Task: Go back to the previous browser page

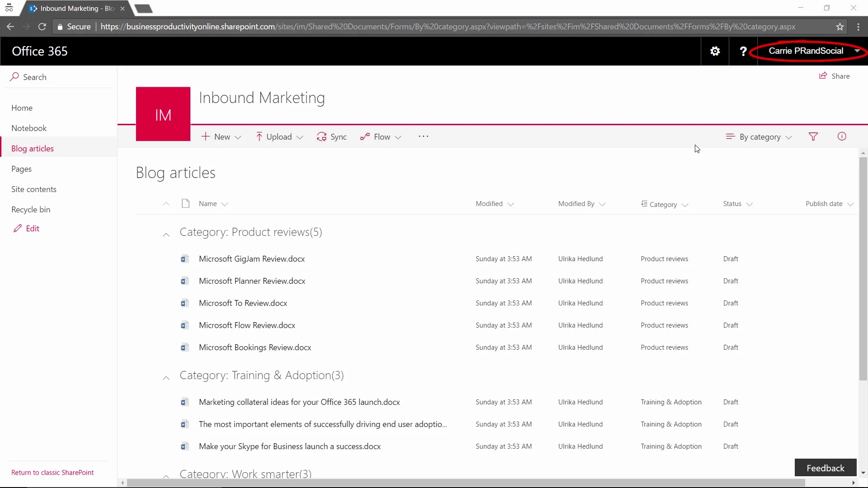Action: click(10, 27)
